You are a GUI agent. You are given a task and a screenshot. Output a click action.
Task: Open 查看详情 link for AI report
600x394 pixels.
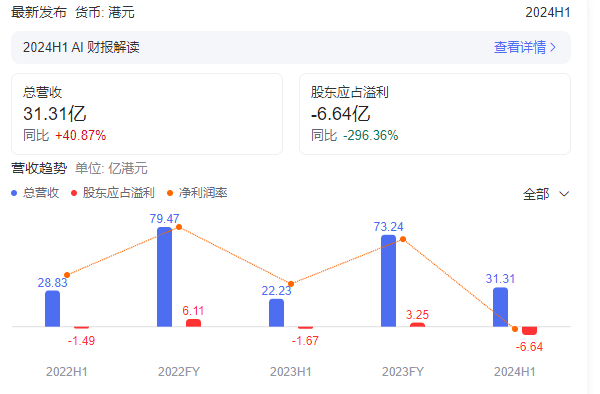click(x=524, y=47)
